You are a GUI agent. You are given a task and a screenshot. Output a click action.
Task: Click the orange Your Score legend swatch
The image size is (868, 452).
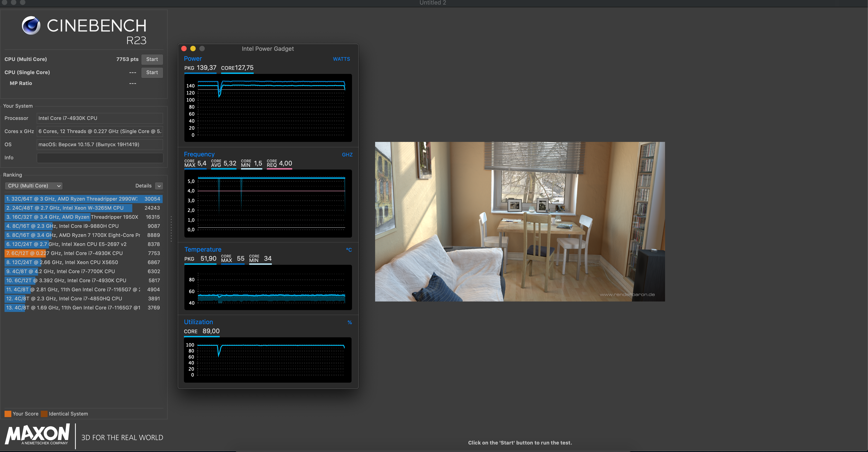click(x=8, y=414)
